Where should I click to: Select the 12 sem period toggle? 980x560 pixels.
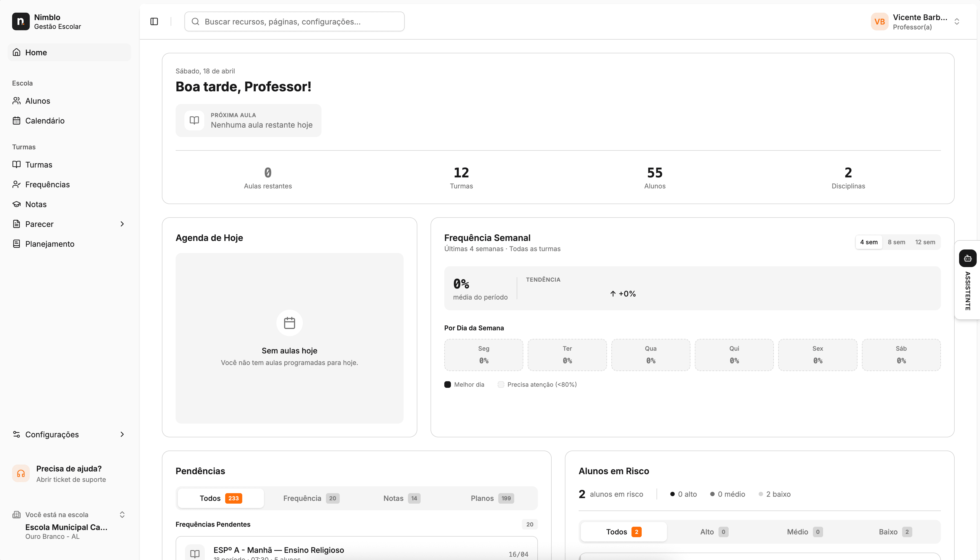coord(925,242)
